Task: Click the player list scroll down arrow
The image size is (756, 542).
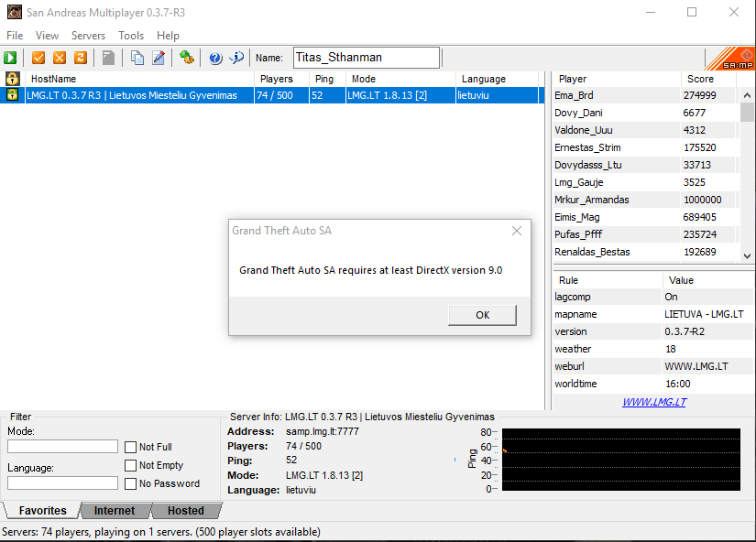Action: click(747, 255)
